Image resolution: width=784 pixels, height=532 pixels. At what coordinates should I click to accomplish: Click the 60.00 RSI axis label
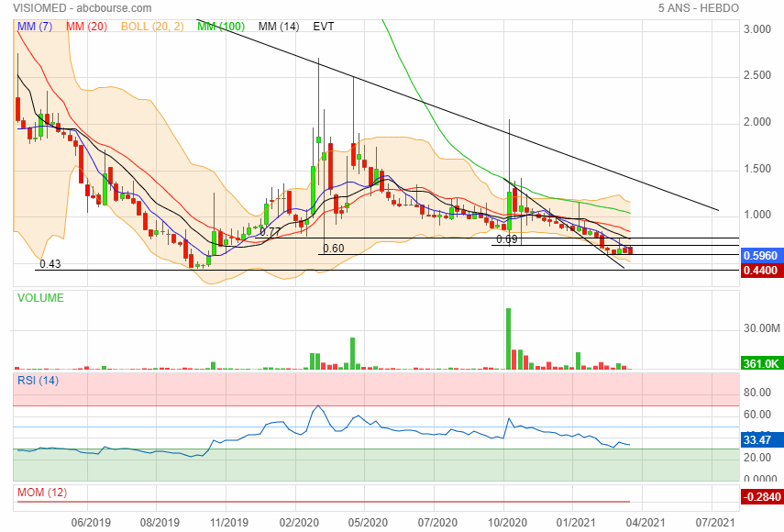pyautogui.click(x=757, y=414)
